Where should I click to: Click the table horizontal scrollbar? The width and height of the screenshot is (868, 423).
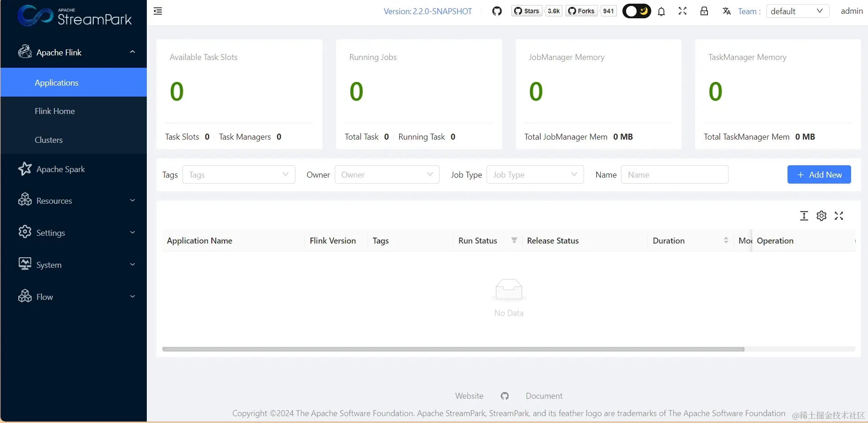click(453, 349)
